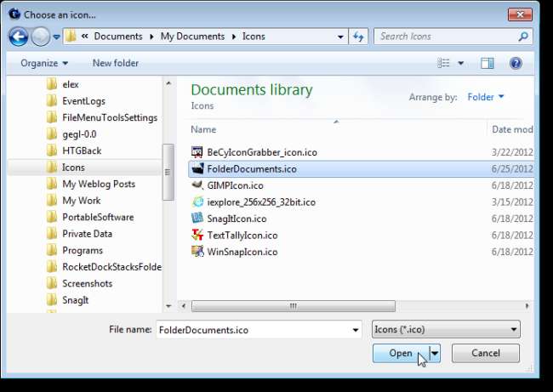The image size is (553, 392).
Task: Click the file list horizontal scrollbar thumb
Action: 293,305
